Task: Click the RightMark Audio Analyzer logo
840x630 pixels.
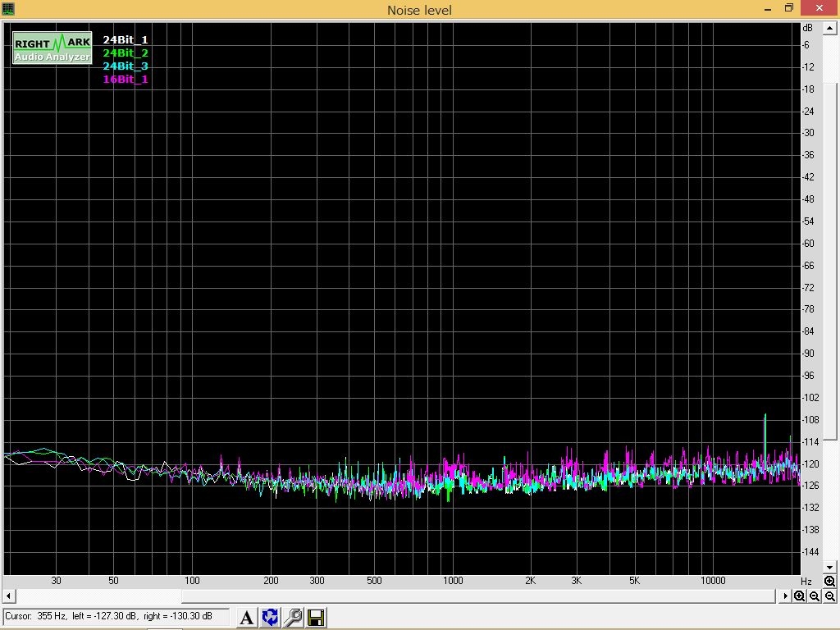Action: click(52, 48)
